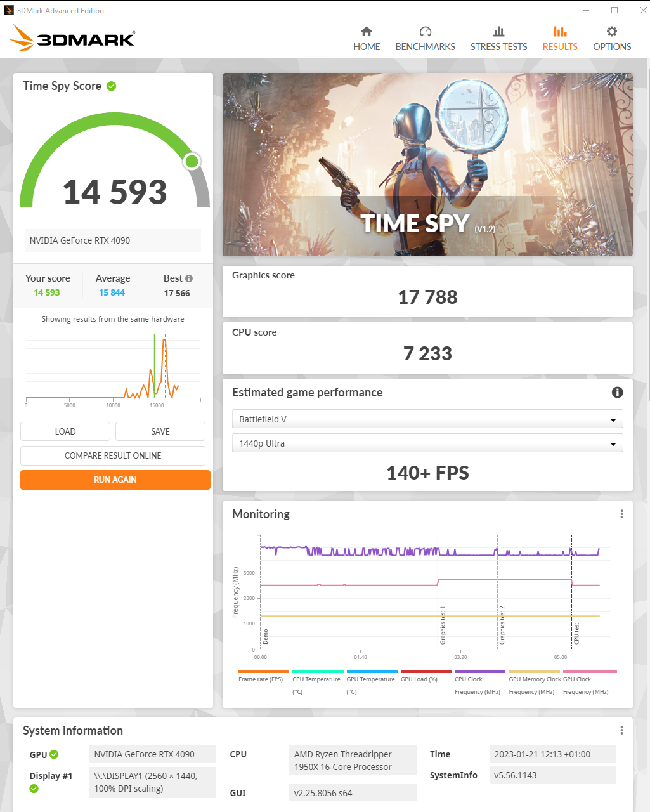650x812 pixels.
Task: Click the DISPLAY1 resolution value
Action: point(153,782)
